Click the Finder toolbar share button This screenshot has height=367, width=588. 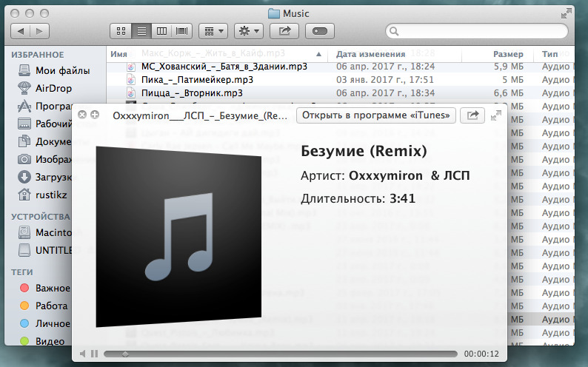point(284,31)
